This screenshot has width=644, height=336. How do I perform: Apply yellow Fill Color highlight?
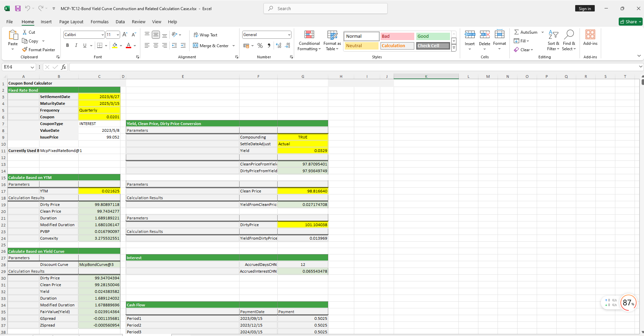(x=115, y=45)
